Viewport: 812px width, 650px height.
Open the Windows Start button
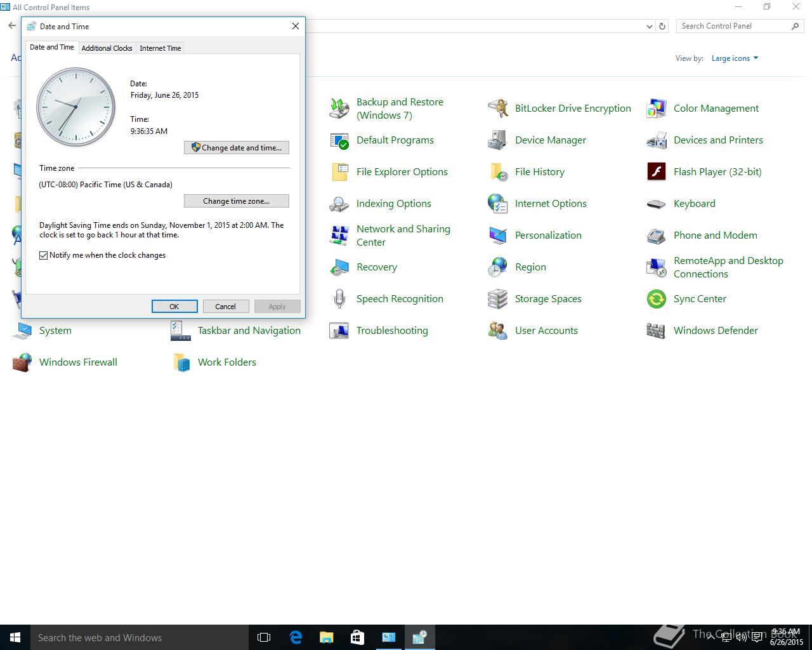(x=15, y=637)
